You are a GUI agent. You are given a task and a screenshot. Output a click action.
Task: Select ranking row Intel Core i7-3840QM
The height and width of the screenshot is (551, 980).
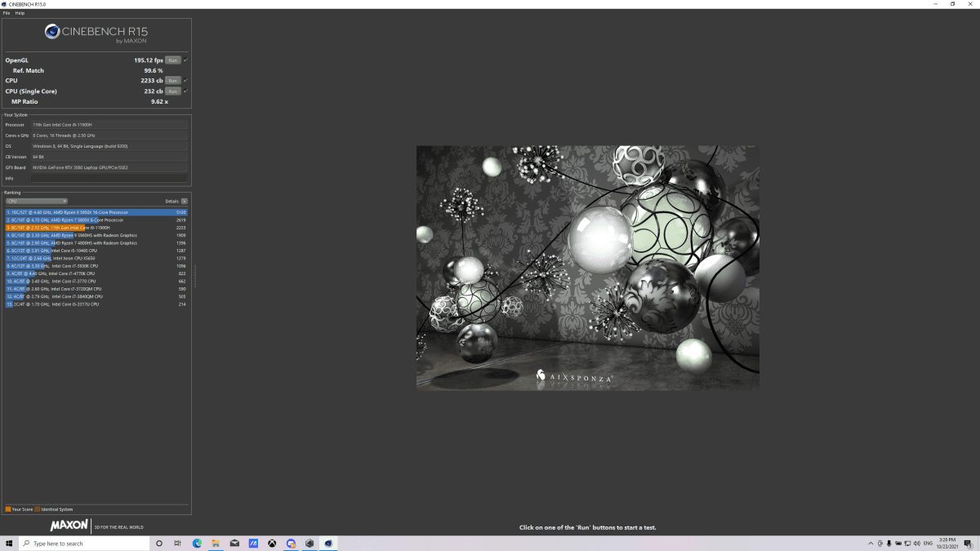coord(96,296)
